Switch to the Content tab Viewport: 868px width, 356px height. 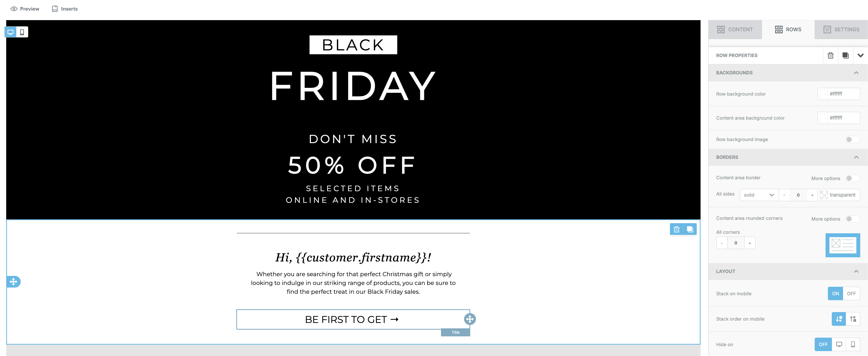pos(734,30)
